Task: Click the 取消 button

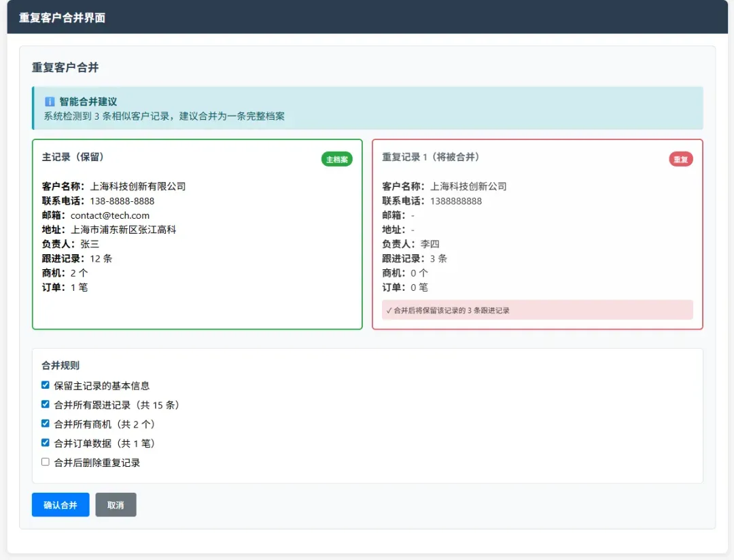Action: 116,505
